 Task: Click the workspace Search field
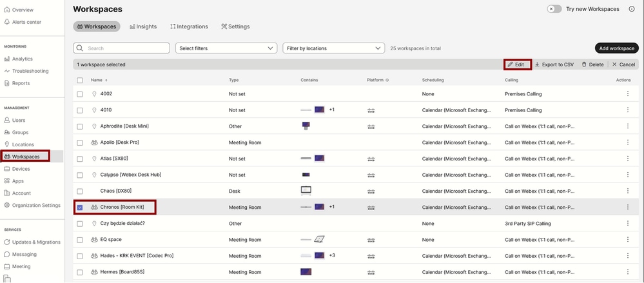121,48
